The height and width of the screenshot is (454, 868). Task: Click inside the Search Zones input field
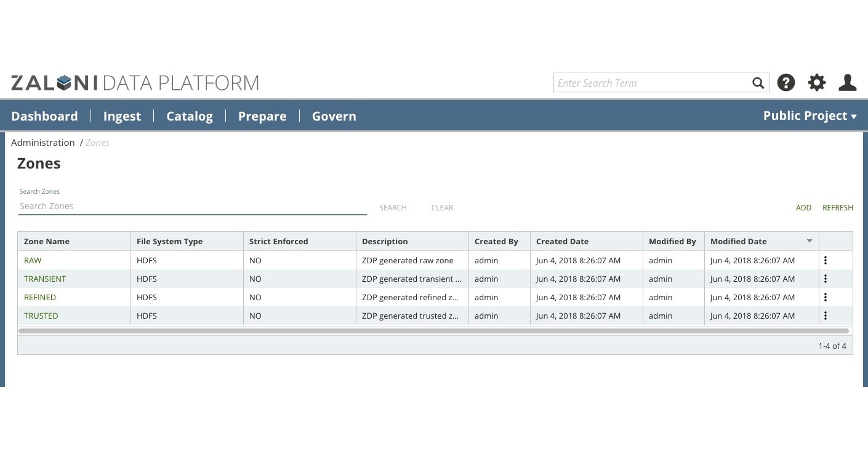[x=185, y=206]
